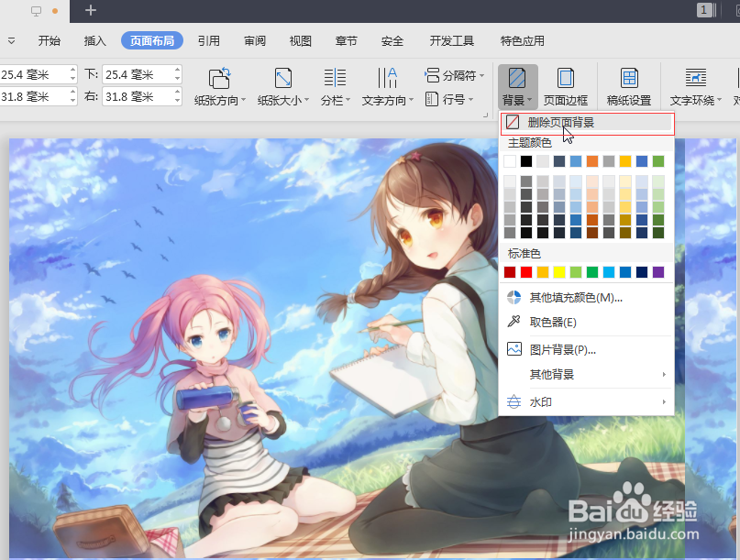Click the 水印 watermark icon
This screenshot has height=560, width=740.
(x=514, y=402)
